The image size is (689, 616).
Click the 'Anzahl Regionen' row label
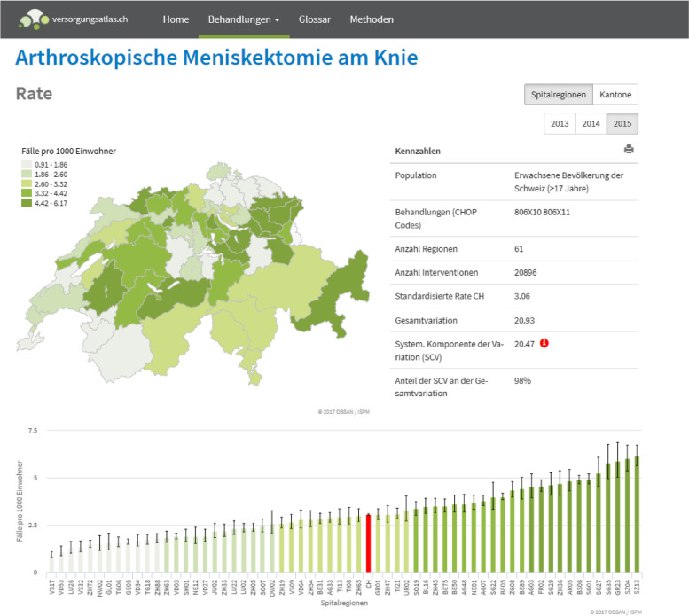point(426,249)
